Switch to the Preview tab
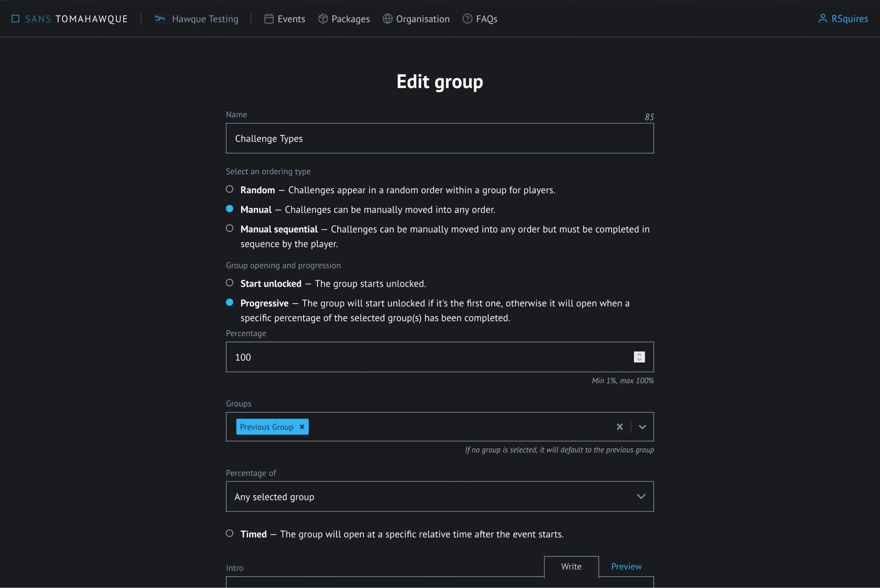 click(626, 566)
